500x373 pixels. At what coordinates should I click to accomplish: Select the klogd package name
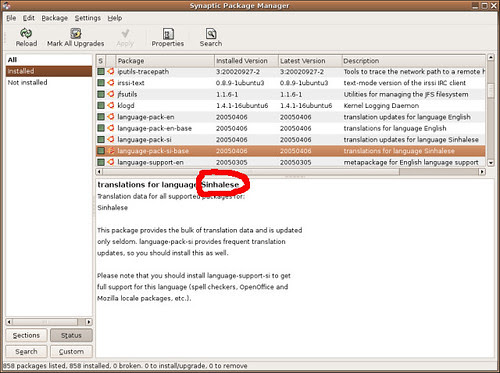[126, 105]
